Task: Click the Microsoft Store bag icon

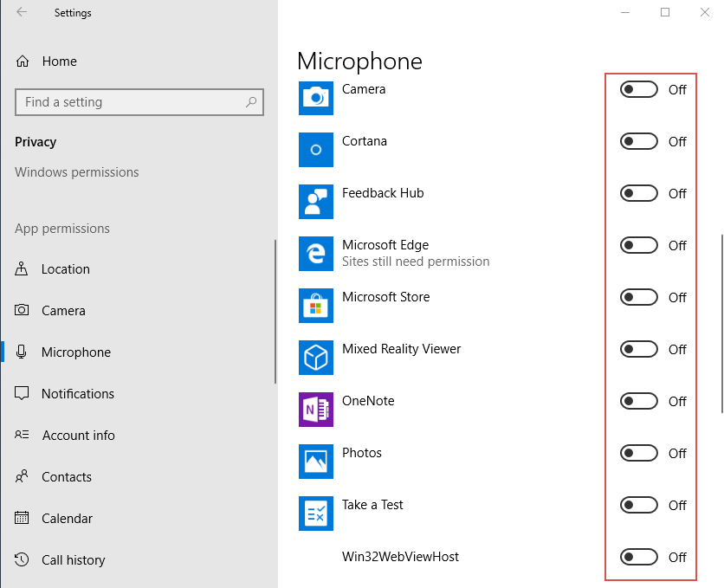Action: pyautogui.click(x=316, y=306)
